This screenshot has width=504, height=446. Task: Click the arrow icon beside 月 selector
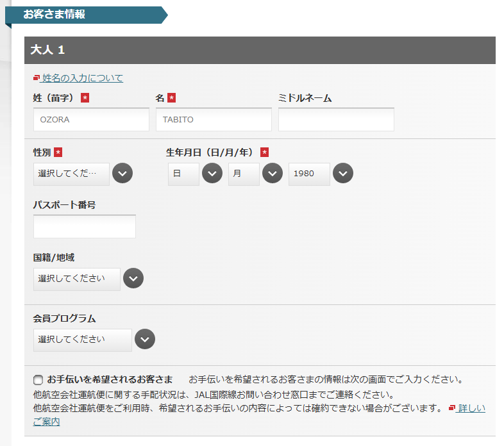tap(273, 173)
